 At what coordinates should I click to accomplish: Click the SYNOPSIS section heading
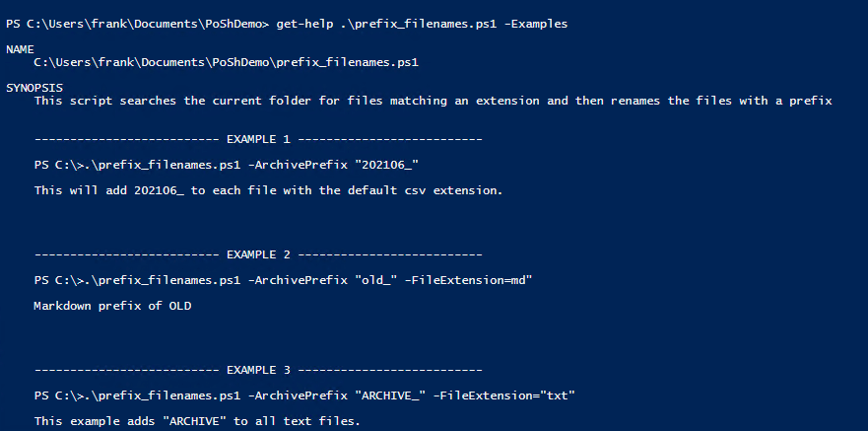[33, 87]
